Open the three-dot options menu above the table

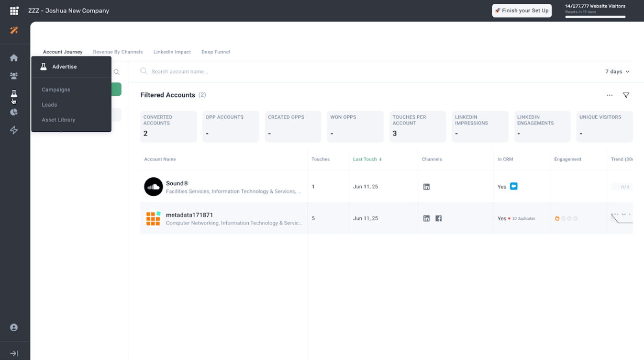609,95
